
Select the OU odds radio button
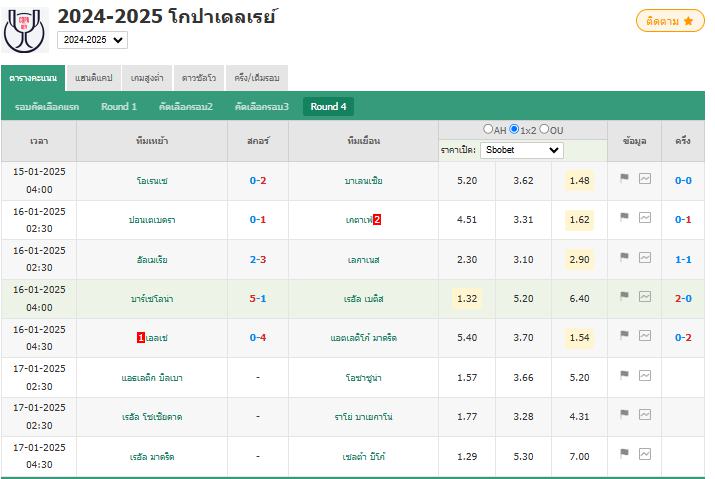pyautogui.click(x=544, y=129)
